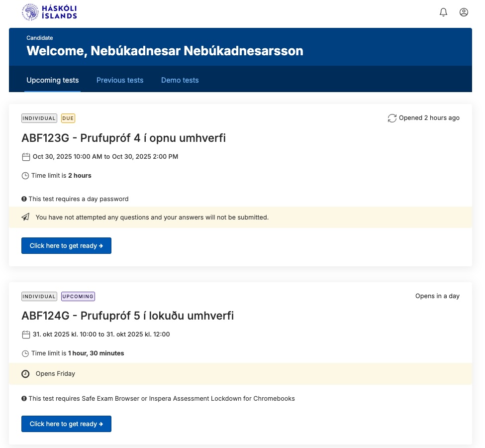The width and height of the screenshot is (485, 448).
Task: Click the paper plane icon in submission notice
Action: tap(26, 217)
